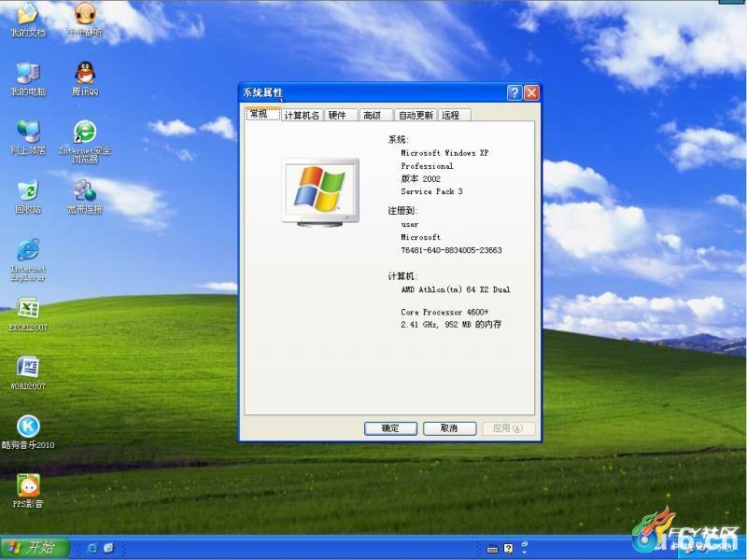The image size is (747, 560).
Task: Open the 网上邻居 desktop icon
Action: point(28,137)
